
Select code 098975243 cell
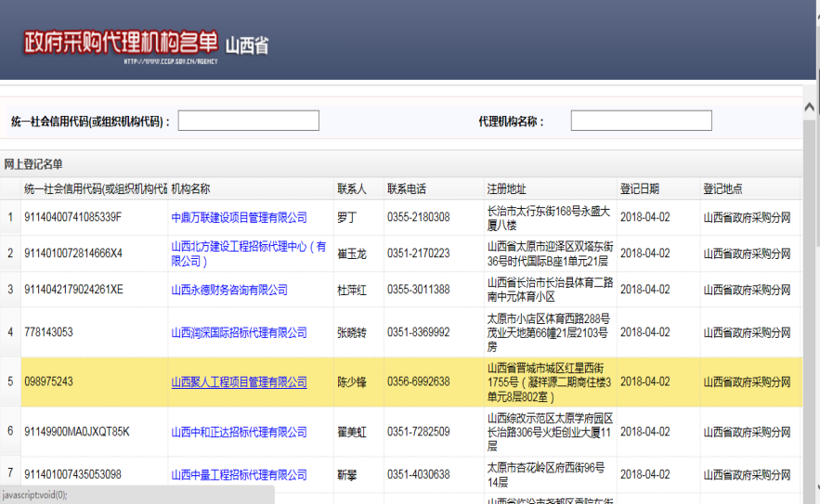click(48, 381)
